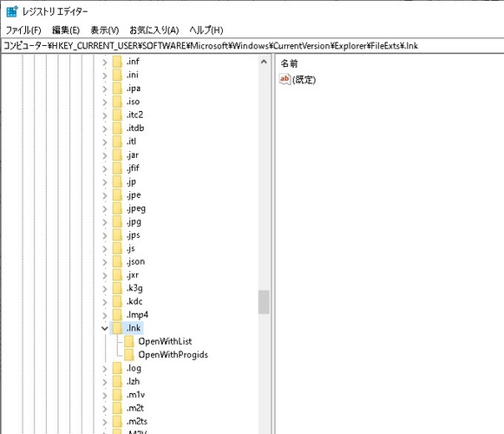504x434 pixels.
Task: Click the .jp folder icon
Action: [117, 181]
